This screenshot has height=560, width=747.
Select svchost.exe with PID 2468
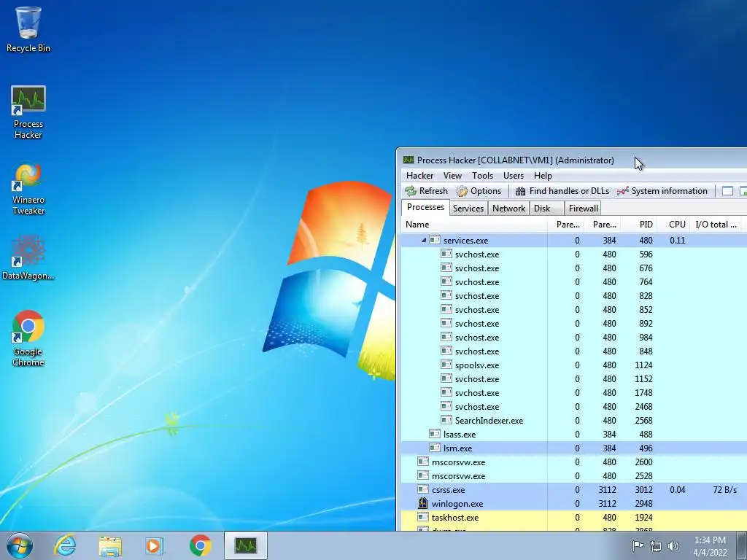[x=574, y=407]
